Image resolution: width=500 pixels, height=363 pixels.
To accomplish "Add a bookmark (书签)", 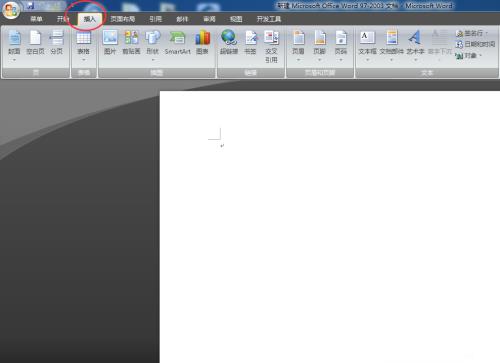I will point(250,43).
